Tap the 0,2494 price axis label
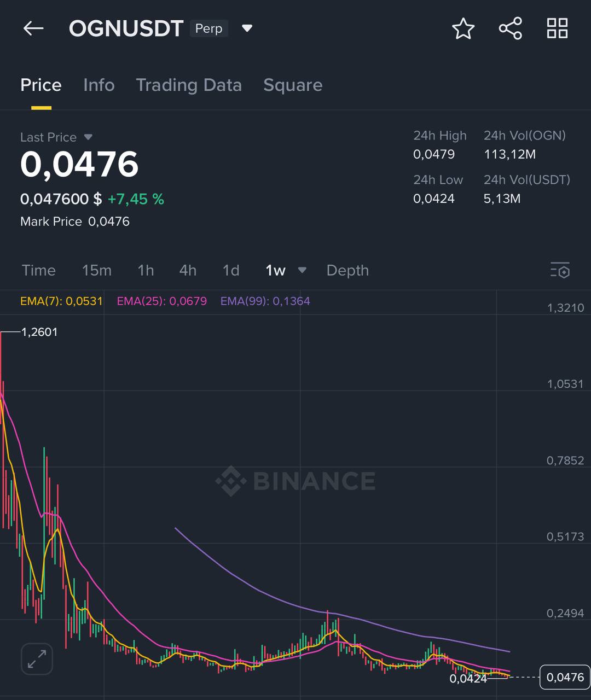The height and width of the screenshot is (700, 591). (x=566, y=613)
